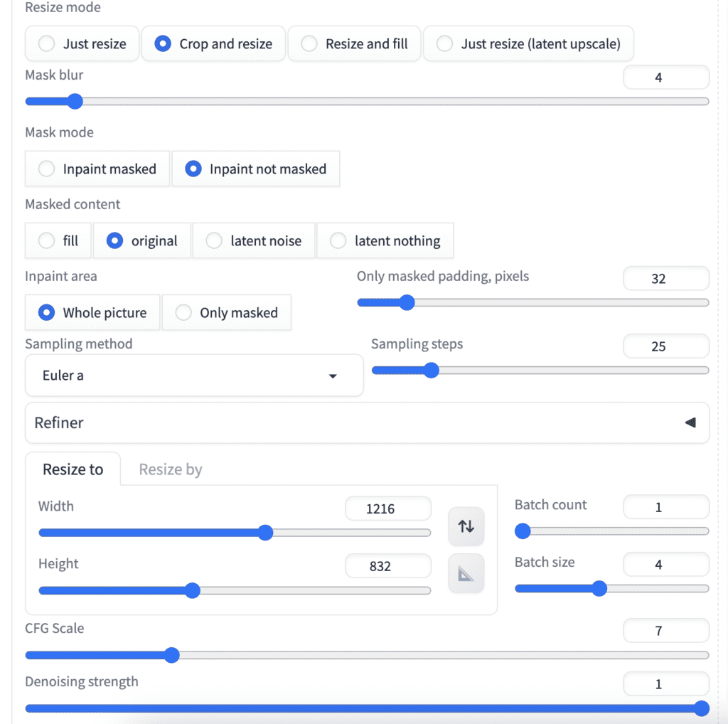Click the CFG Scale slider
728x724 pixels.
click(367, 655)
